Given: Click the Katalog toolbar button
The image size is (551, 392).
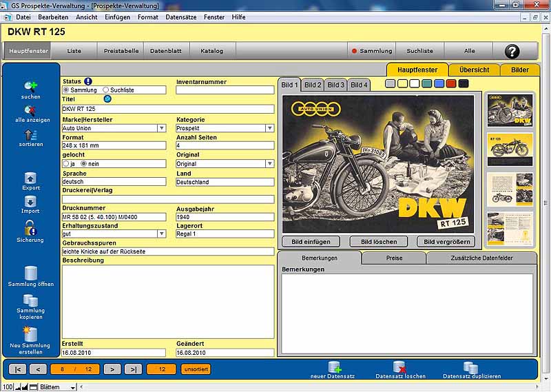Looking at the screenshot, I should point(212,51).
